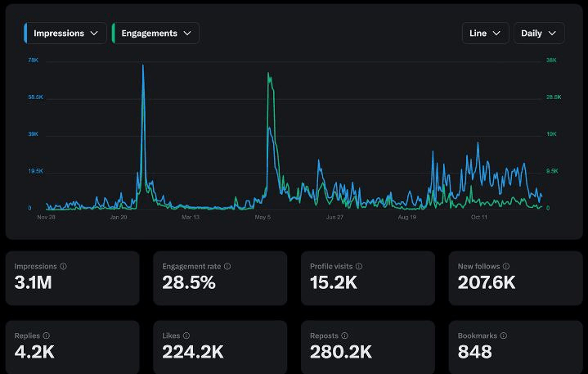Click the Mar 13 axis date label
Viewport: 588px width, 374px height.
tap(191, 217)
